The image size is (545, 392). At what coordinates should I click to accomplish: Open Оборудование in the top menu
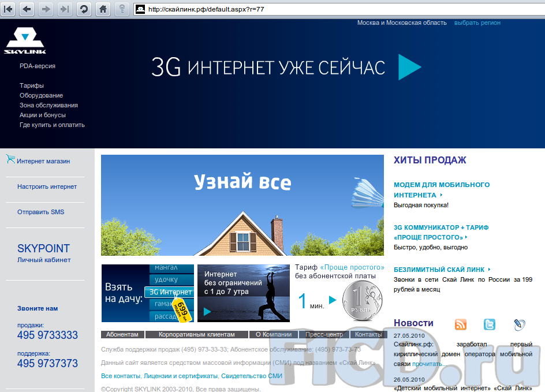pos(42,95)
